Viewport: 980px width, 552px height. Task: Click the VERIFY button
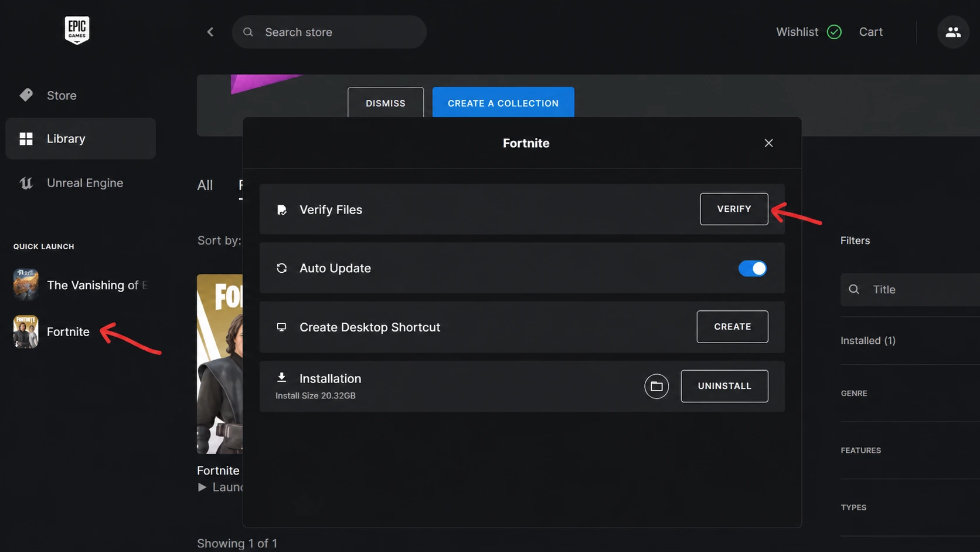pos(734,209)
